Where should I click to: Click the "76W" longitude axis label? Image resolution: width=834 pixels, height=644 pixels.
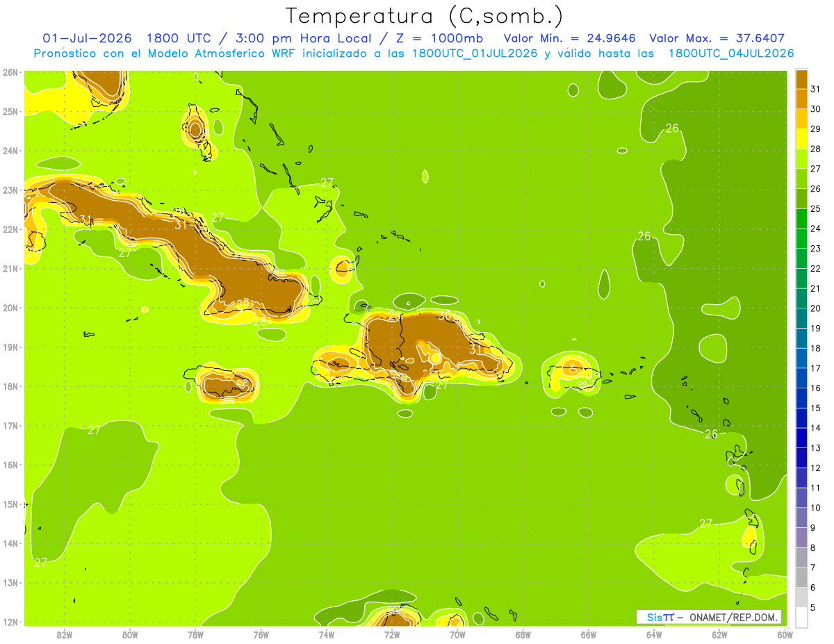coord(261,634)
